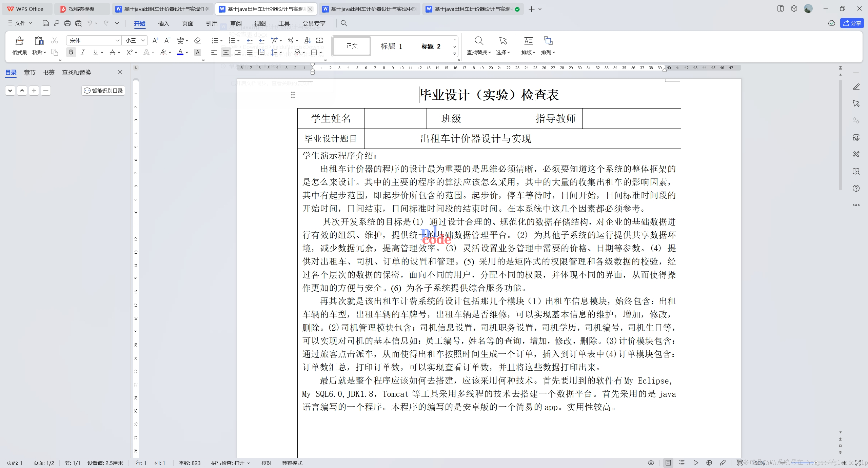The image size is (868, 468).
Task: Set paragraph alignment to left
Action: (x=214, y=52)
